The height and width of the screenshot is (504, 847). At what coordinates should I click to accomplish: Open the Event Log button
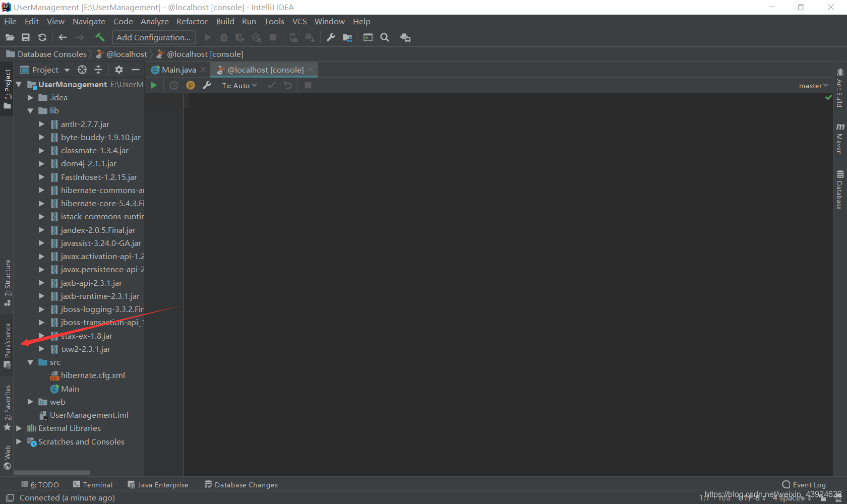(x=804, y=485)
